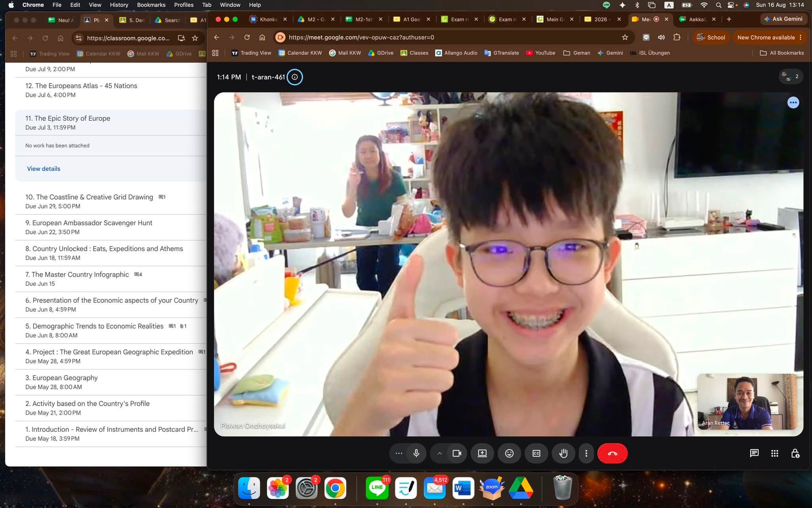This screenshot has height=508, width=812.
Task: Bookmark the Meet page with the star
Action: click(625, 37)
